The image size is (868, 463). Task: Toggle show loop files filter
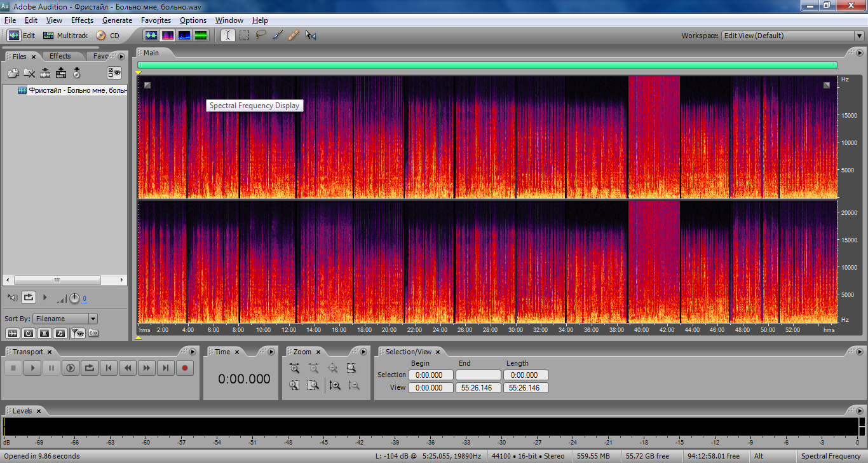pos(29,333)
